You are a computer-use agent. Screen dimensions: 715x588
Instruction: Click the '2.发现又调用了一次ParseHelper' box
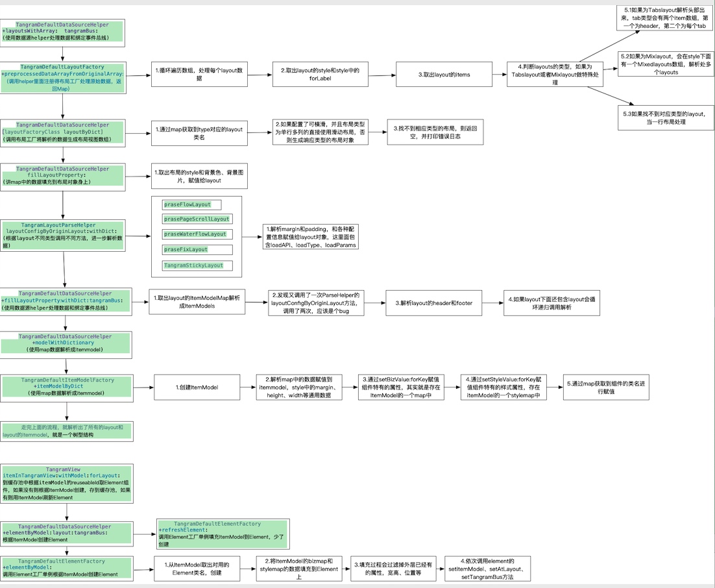[x=316, y=303]
